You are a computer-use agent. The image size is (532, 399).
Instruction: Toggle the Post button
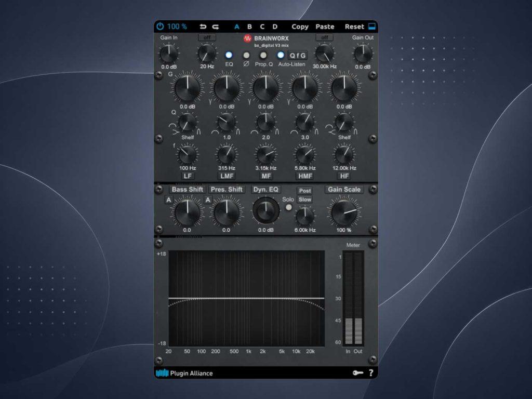(304, 191)
